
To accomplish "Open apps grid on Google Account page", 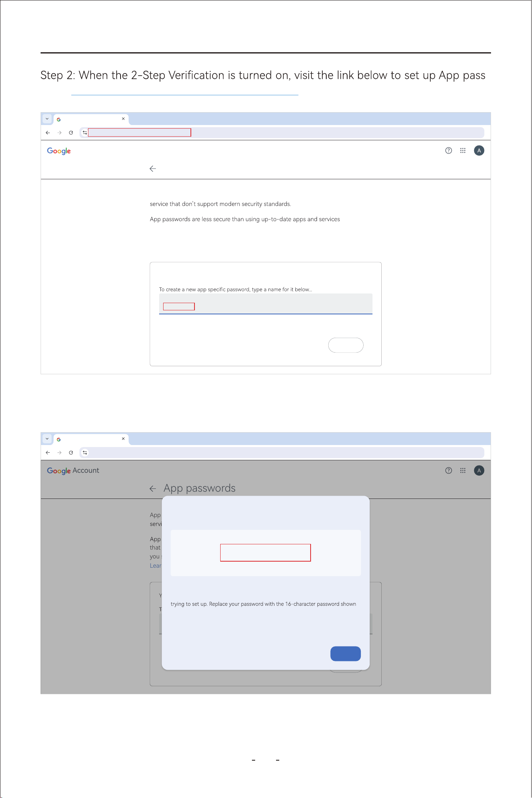I will click(x=463, y=470).
